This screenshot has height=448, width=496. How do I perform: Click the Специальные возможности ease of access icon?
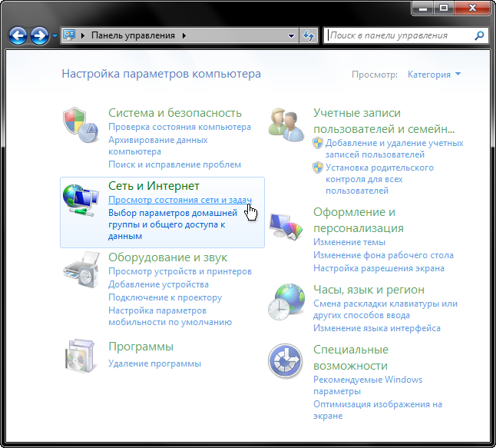tap(286, 361)
